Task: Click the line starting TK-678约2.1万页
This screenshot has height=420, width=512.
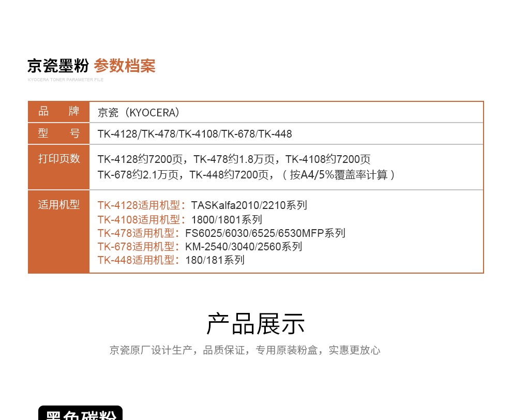Action: pos(247,175)
